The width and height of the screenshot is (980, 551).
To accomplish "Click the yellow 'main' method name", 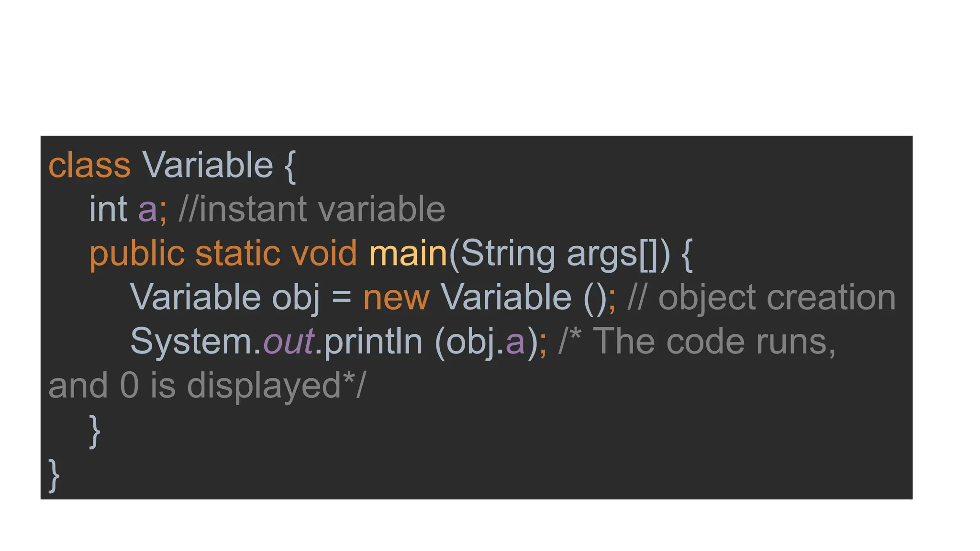I will coord(408,253).
